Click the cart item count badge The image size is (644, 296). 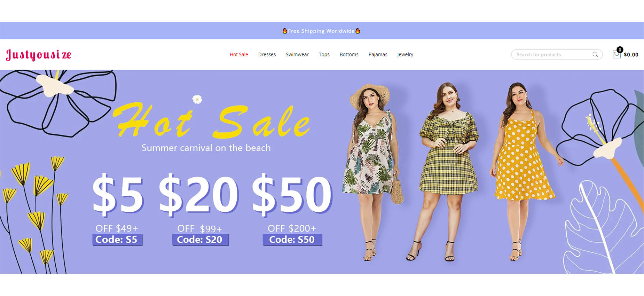(x=620, y=50)
